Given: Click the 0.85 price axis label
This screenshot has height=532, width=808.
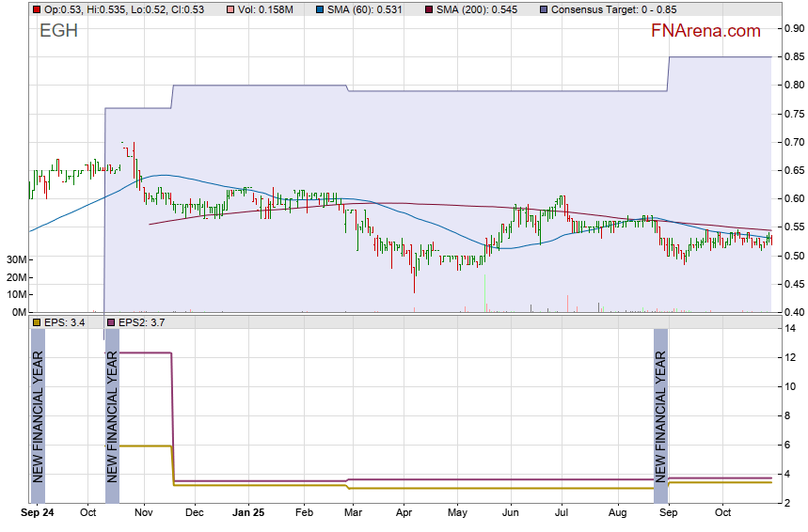Looking at the screenshot, I should point(794,56).
